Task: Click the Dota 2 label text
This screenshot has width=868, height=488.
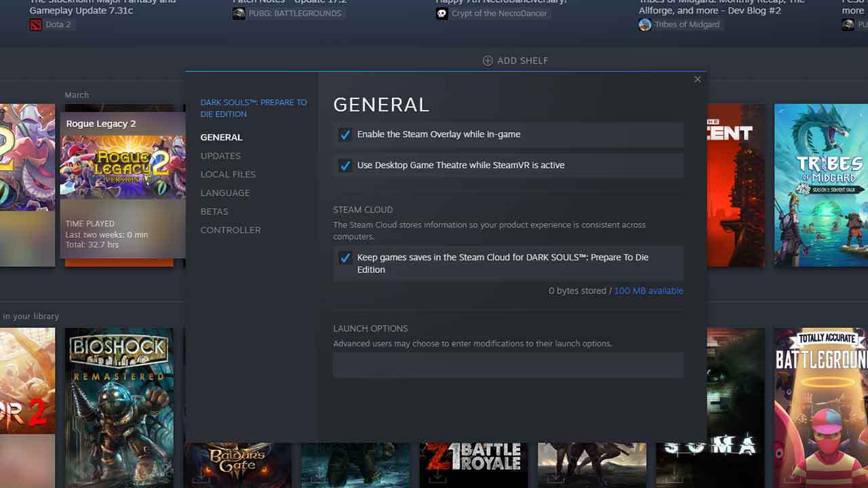Action: pos(58,24)
